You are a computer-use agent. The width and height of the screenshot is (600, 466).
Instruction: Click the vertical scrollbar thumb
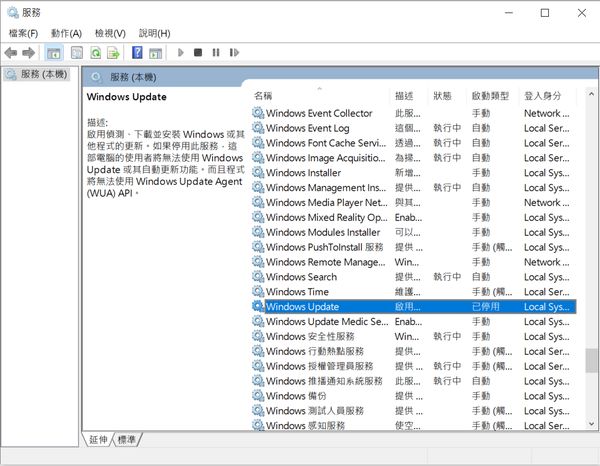591,360
